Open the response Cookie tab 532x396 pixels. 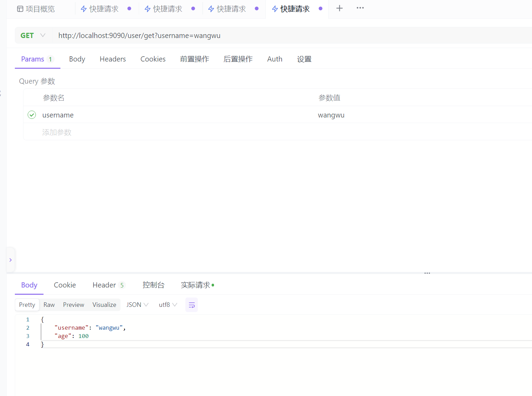[65, 285]
